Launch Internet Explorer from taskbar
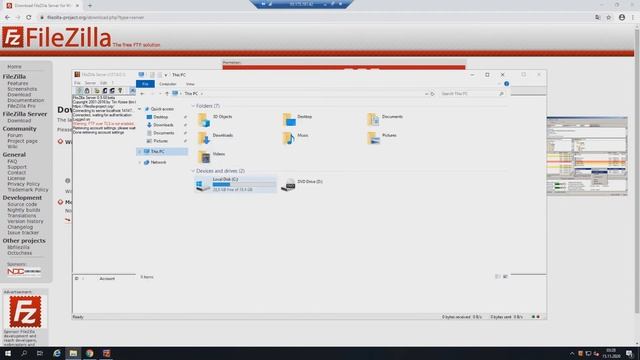The height and width of the screenshot is (360, 640). (x=57, y=353)
